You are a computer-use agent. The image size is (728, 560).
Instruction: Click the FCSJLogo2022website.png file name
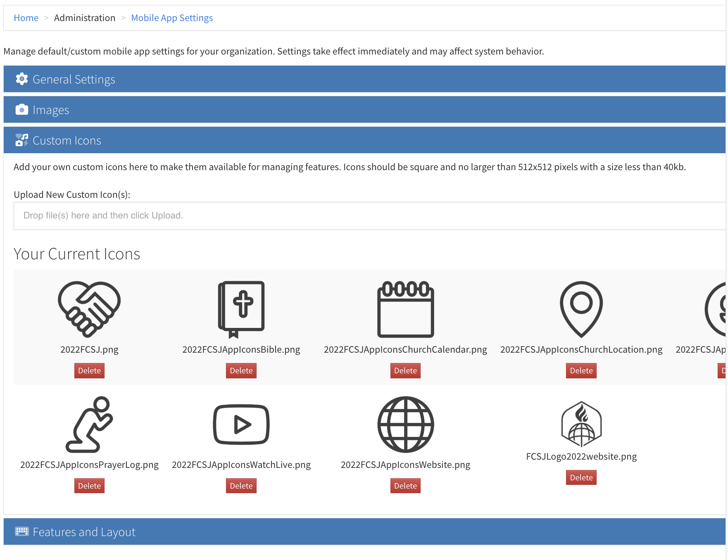pyautogui.click(x=581, y=456)
